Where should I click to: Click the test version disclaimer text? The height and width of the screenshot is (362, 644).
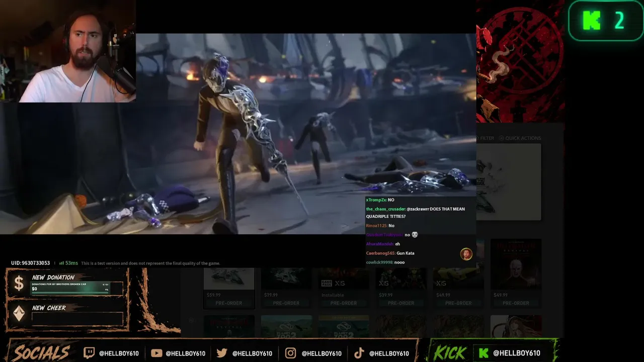pyautogui.click(x=151, y=263)
